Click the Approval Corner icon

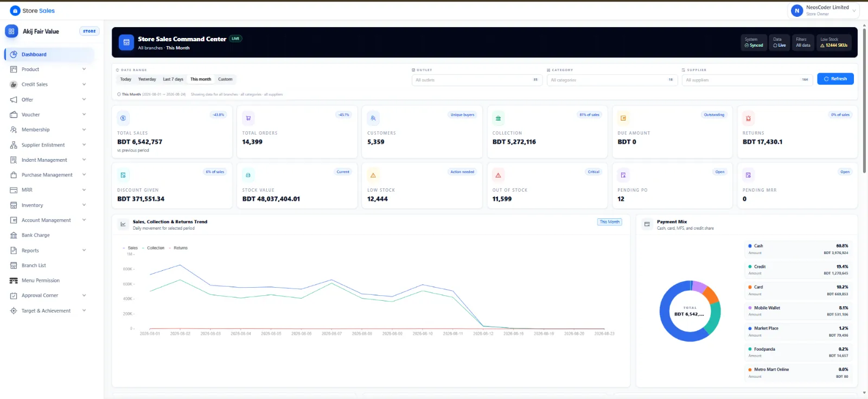(14, 296)
